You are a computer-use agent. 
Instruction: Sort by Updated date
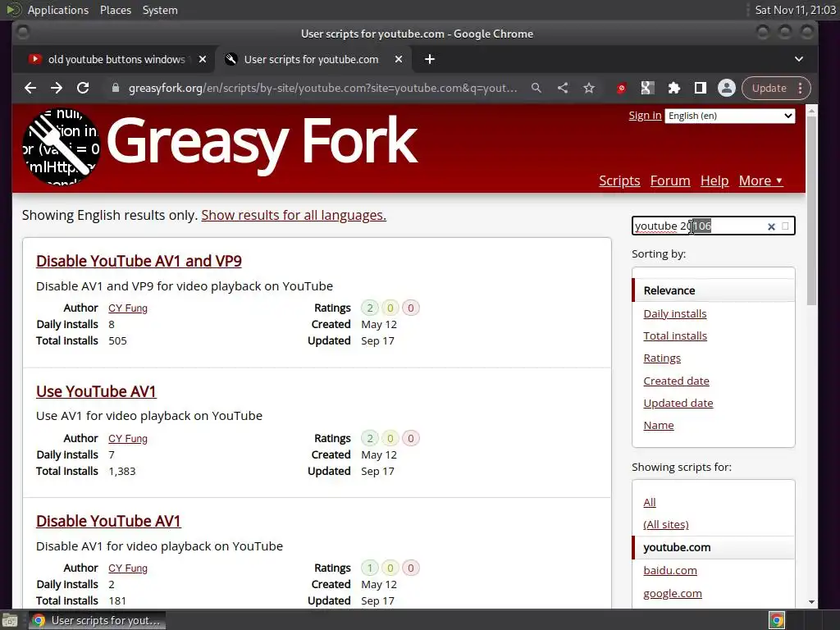[678, 404]
